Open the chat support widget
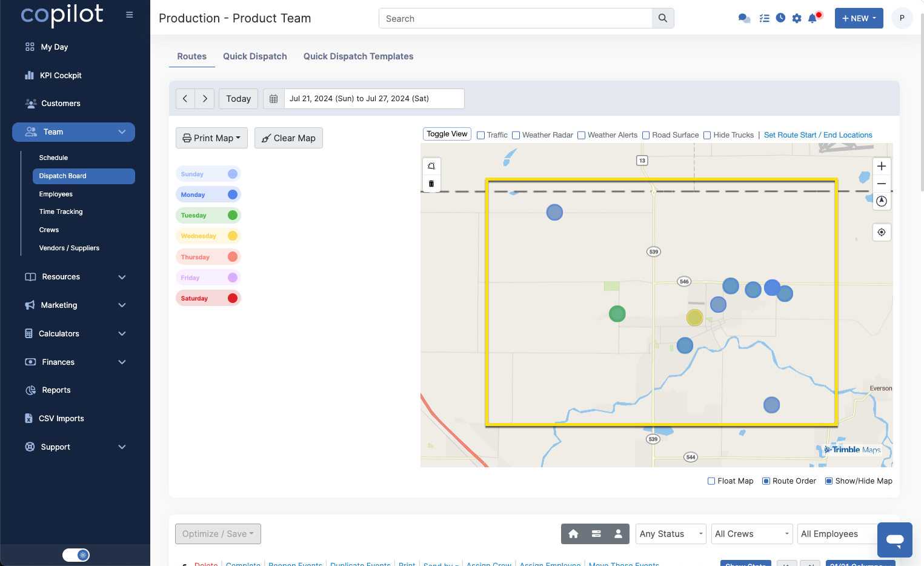This screenshot has height=566, width=924. [895, 540]
